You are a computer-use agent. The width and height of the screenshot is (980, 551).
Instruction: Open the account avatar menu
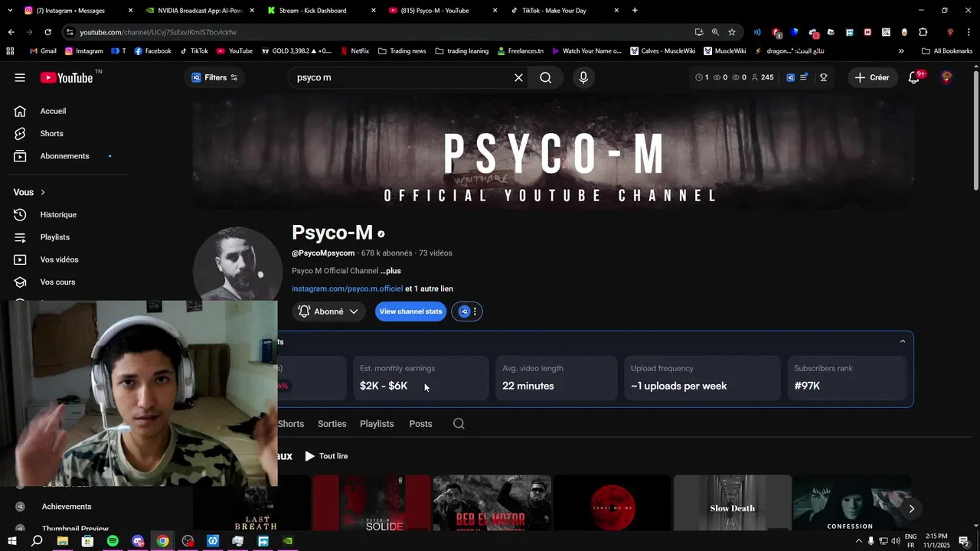pos(946,77)
